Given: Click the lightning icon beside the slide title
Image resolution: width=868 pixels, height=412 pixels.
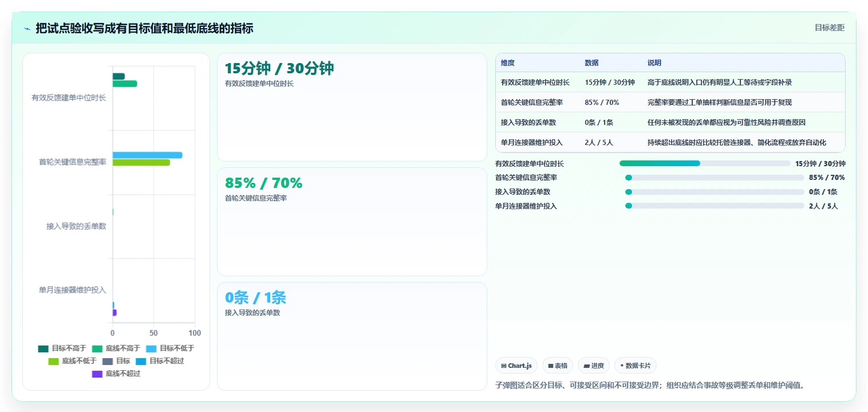Looking at the screenshot, I should (x=27, y=29).
